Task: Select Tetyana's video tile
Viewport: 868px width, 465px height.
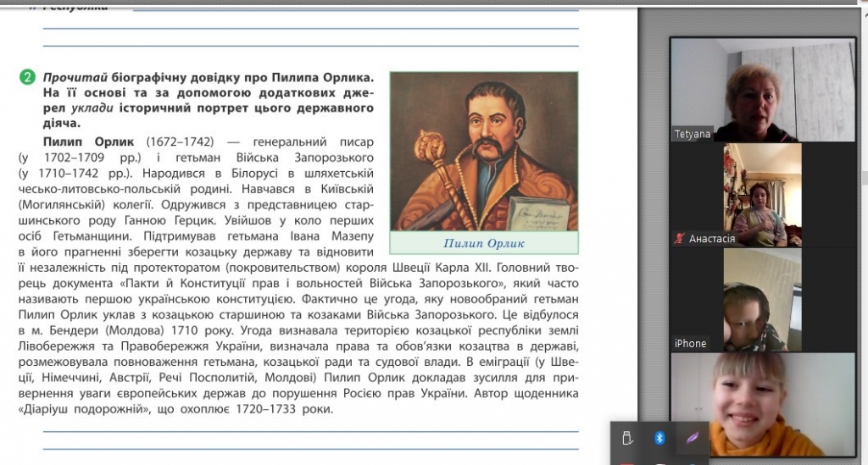Action: tap(763, 90)
